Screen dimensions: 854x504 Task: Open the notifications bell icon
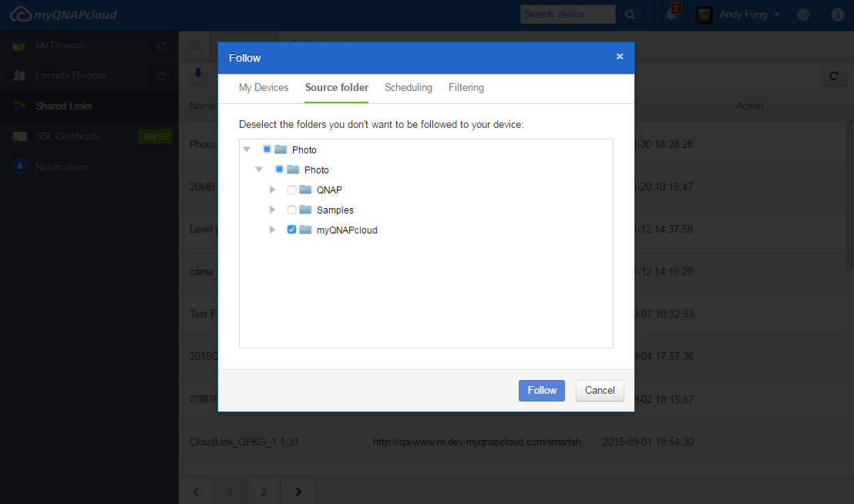671,15
